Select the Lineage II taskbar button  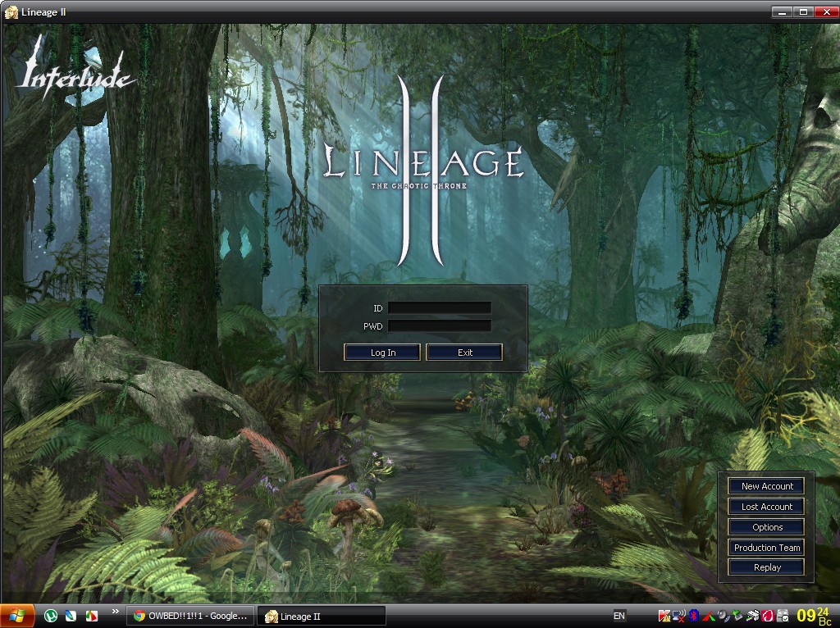[x=321, y=616]
